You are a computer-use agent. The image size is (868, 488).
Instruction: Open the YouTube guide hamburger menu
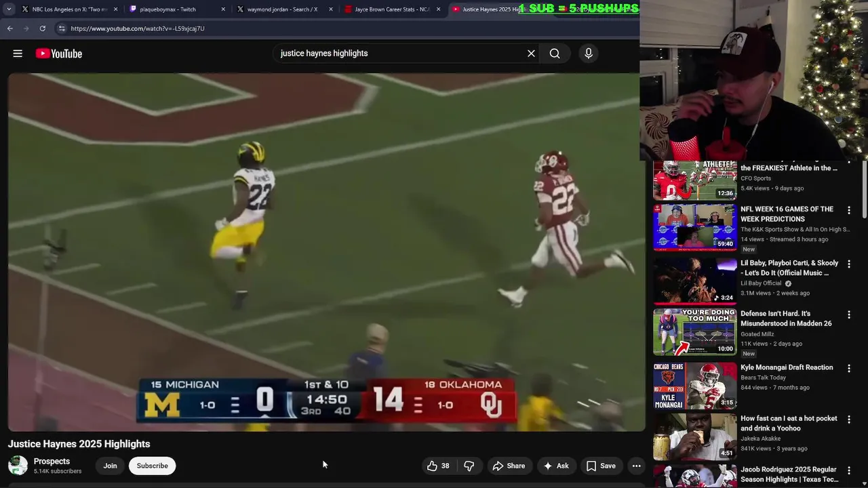pos(18,54)
